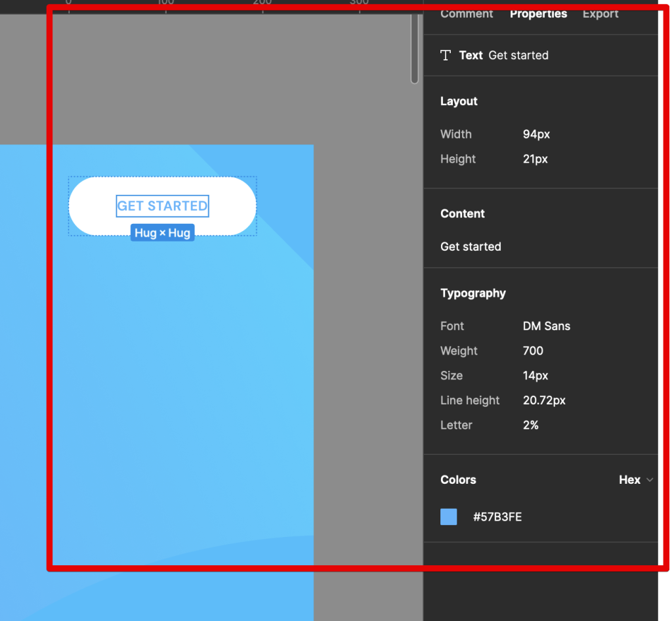The height and width of the screenshot is (621, 672).
Task: Click the Layout section heading
Action: pos(459,101)
